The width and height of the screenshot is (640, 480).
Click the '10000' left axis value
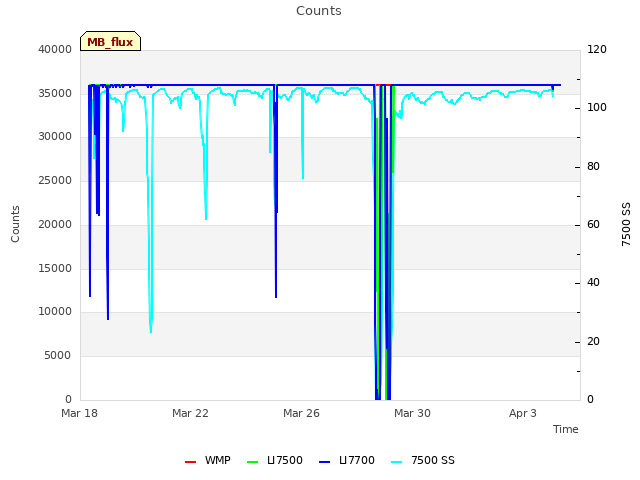[x=55, y=311]
